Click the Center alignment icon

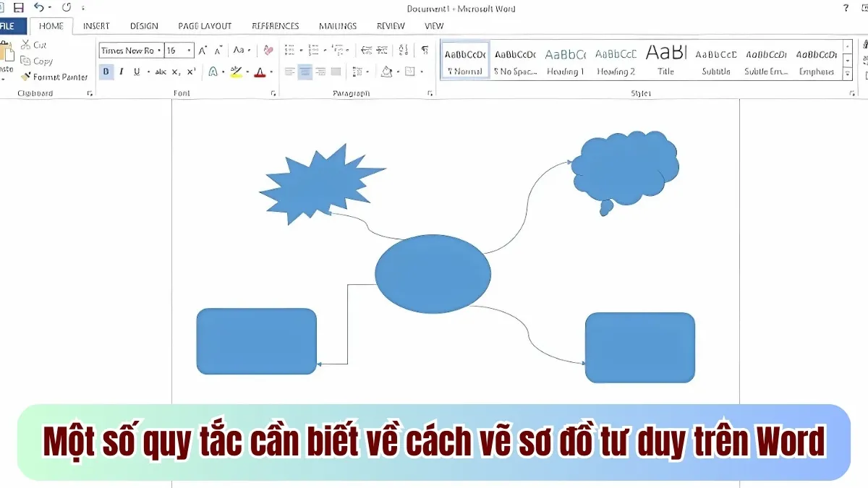[x=305, y=72]
